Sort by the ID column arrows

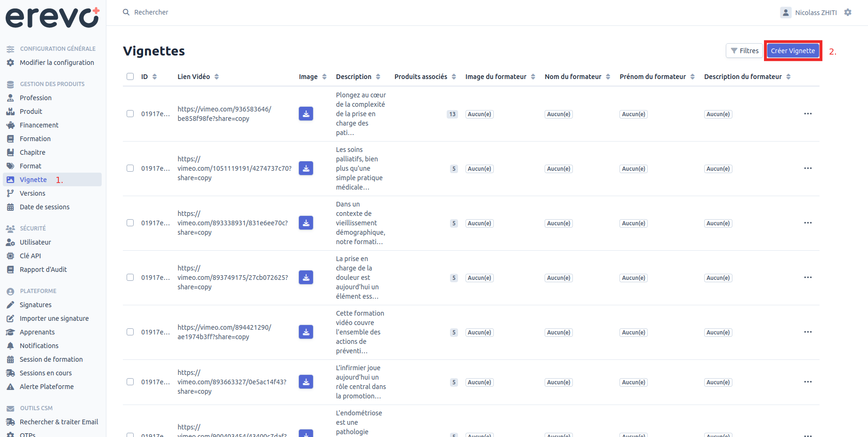pos(154,77)
